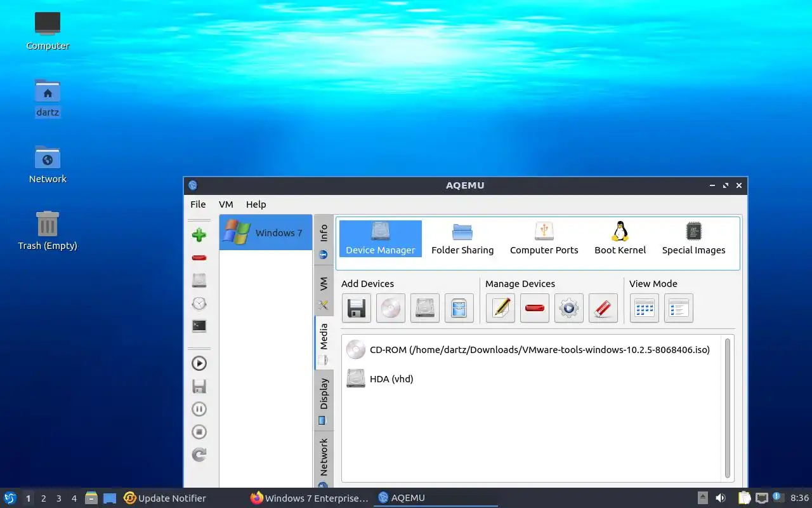The height and width of the screenshot is (508, 812).
Task: Open the Network desktop icon
Action: pyautogui.click(x=48, y=164)
